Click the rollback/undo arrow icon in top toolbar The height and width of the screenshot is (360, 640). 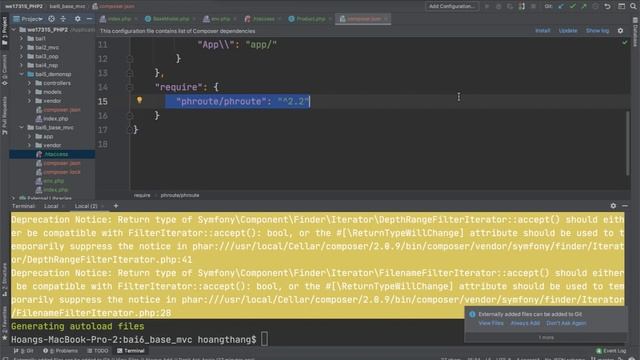[x=607, y=6]
